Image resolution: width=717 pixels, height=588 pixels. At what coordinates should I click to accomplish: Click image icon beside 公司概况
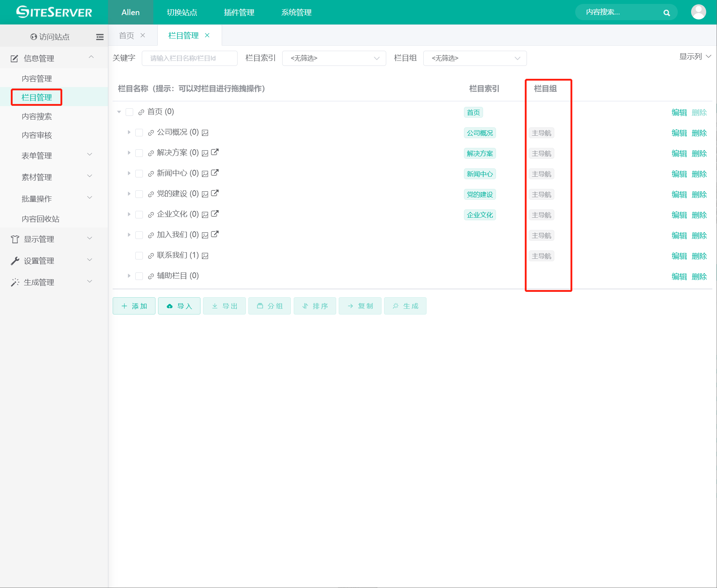tap(205, 133)
